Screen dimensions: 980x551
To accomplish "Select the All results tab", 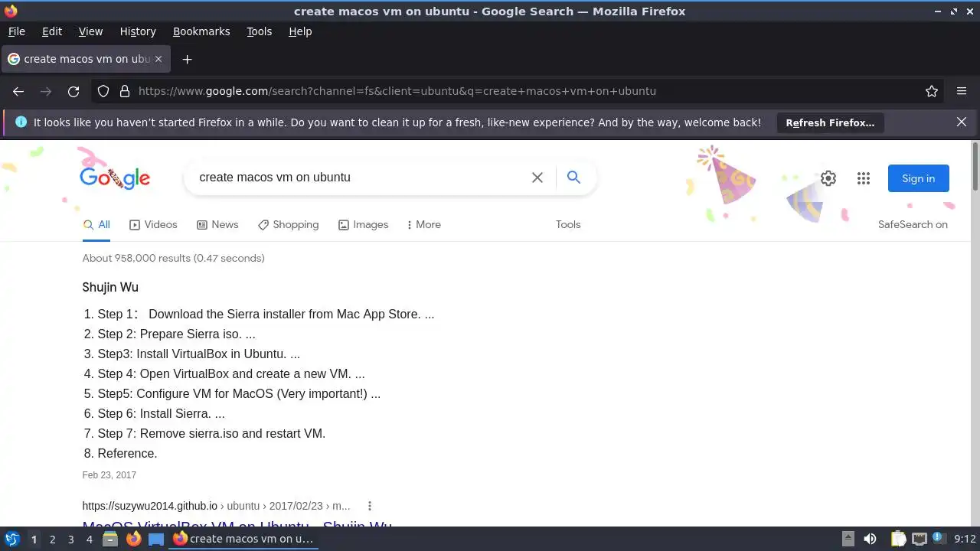I will coord(96,225).
